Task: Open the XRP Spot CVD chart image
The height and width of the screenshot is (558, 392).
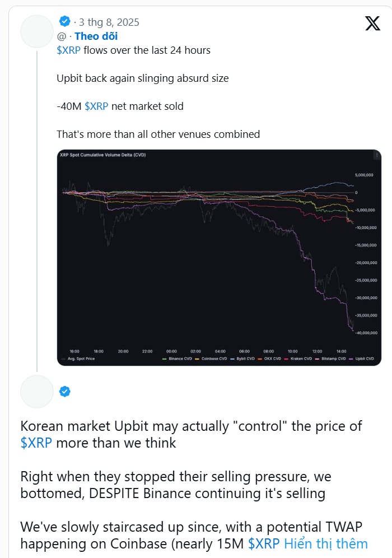Action: click(x=219, y=258)
